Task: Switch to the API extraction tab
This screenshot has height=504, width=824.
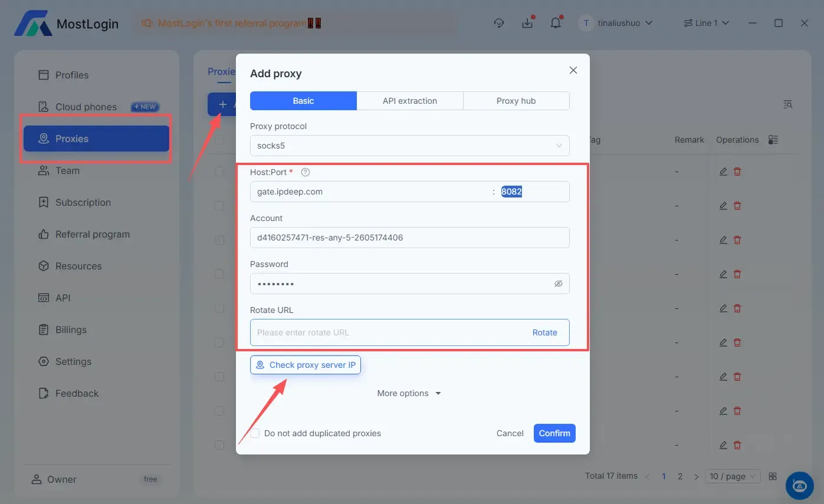Action: tap(409, 100)
